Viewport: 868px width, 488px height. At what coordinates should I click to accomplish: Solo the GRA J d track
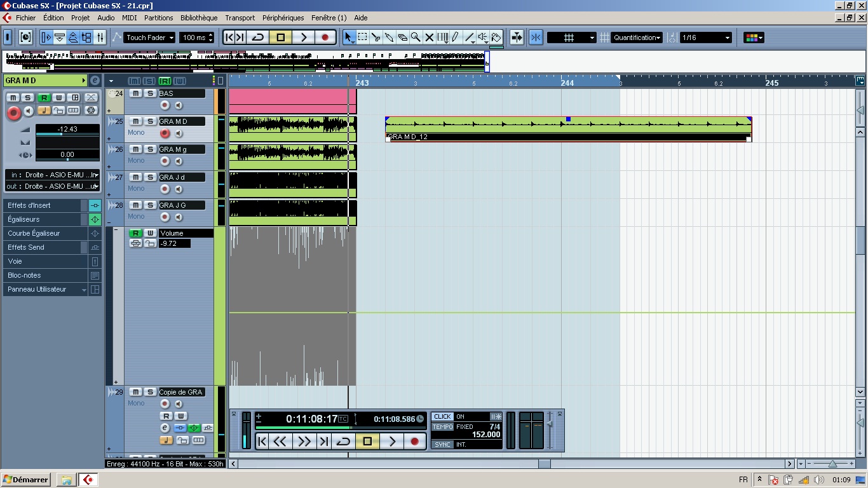tap(150, 177)
